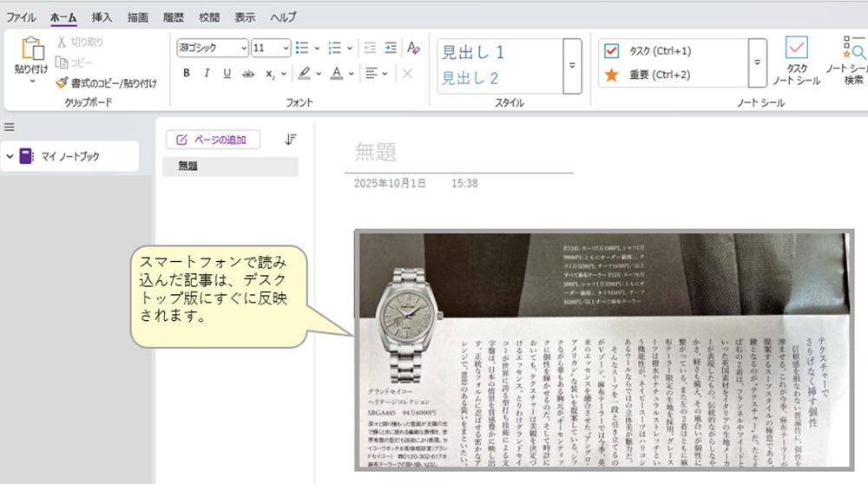The image size is (868, 484).
Task: Click the strikethrough icon
Action: coord(249,74)
